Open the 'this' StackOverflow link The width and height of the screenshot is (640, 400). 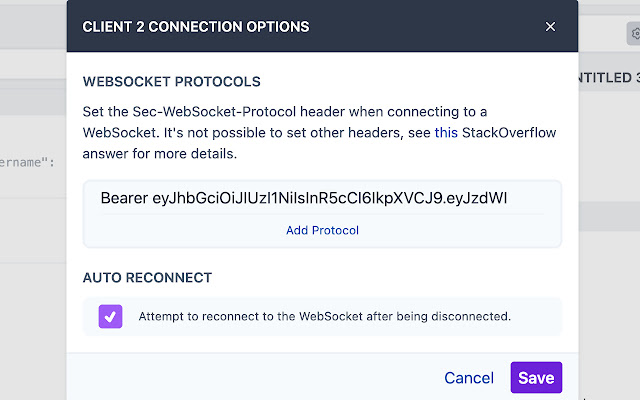pos(445,131)
